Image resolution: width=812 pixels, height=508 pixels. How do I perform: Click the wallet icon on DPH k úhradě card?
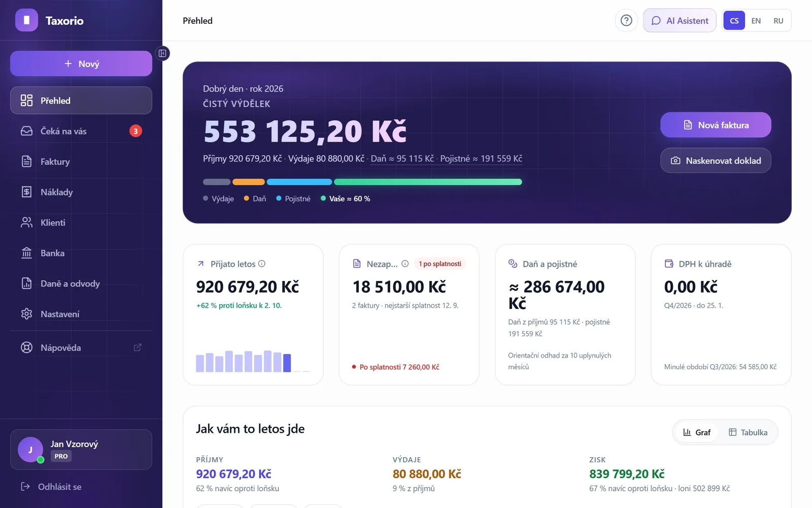pyautogui.click(x=669, y=264)
